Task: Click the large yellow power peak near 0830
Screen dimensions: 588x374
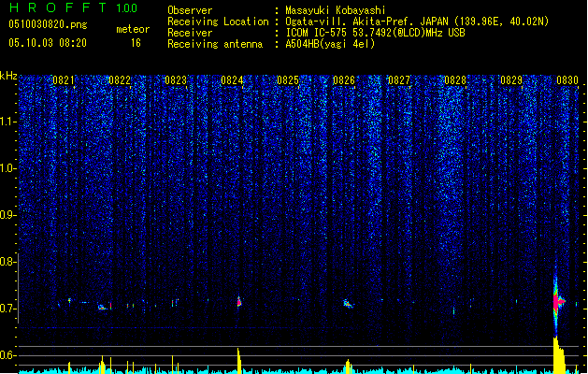Action: pyautogui.click(x=559, y=355)
